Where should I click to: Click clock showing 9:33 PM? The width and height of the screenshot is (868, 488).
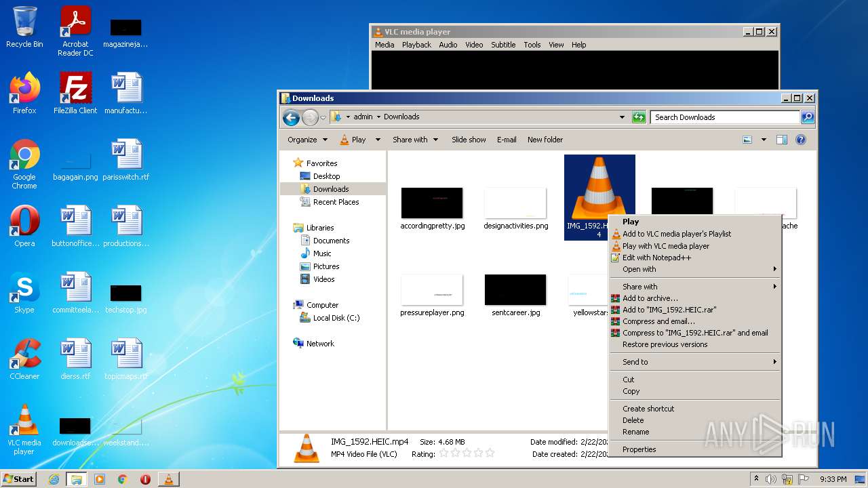tap(833, 479)
